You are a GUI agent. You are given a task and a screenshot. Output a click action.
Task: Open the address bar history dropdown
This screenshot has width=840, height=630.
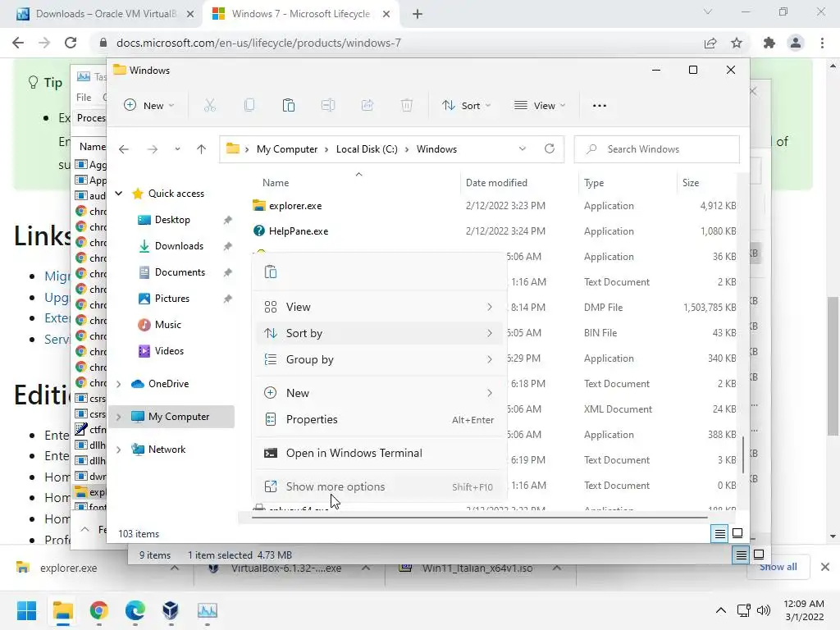coord(523,149)
